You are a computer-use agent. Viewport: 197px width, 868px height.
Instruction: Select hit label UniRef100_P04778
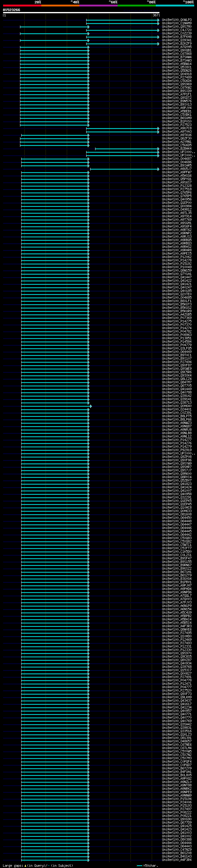coord(176,681)
